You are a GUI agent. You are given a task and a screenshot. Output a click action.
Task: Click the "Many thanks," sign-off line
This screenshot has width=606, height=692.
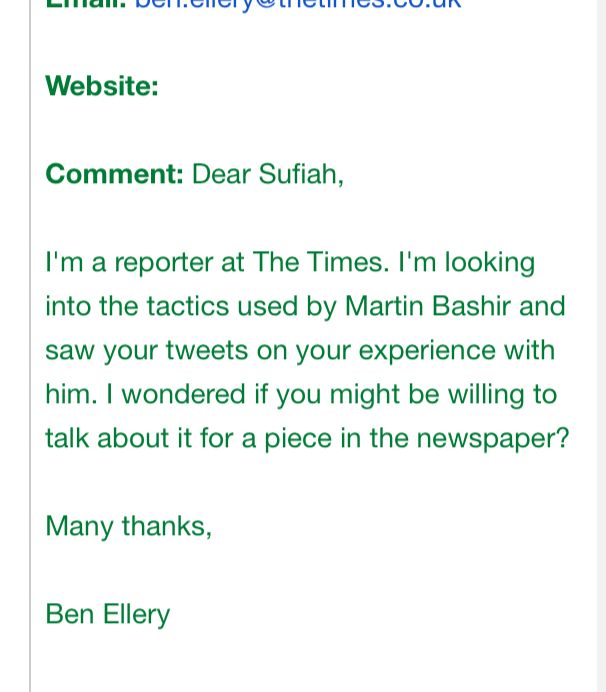tap(128, 526)
